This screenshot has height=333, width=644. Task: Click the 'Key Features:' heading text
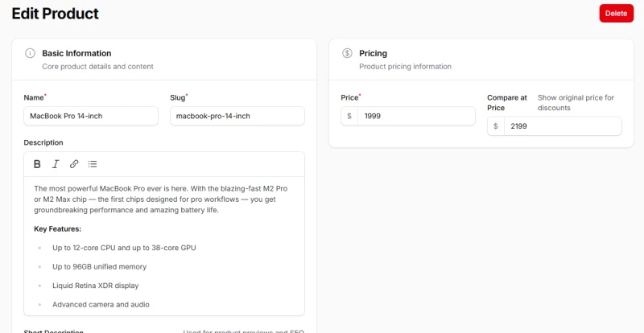pos(57,228)
